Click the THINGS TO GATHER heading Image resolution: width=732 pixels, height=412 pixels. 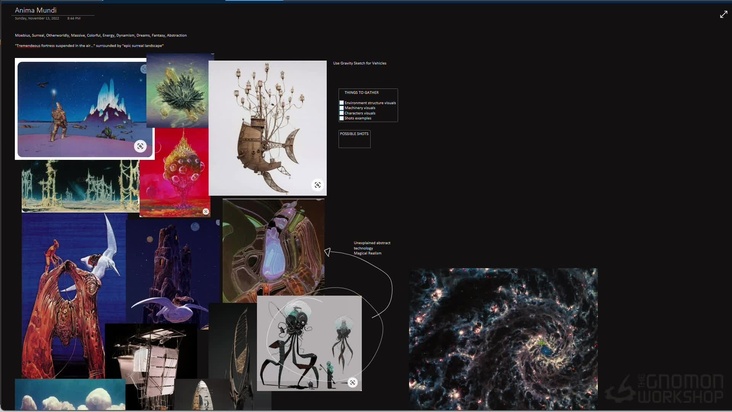361,93
